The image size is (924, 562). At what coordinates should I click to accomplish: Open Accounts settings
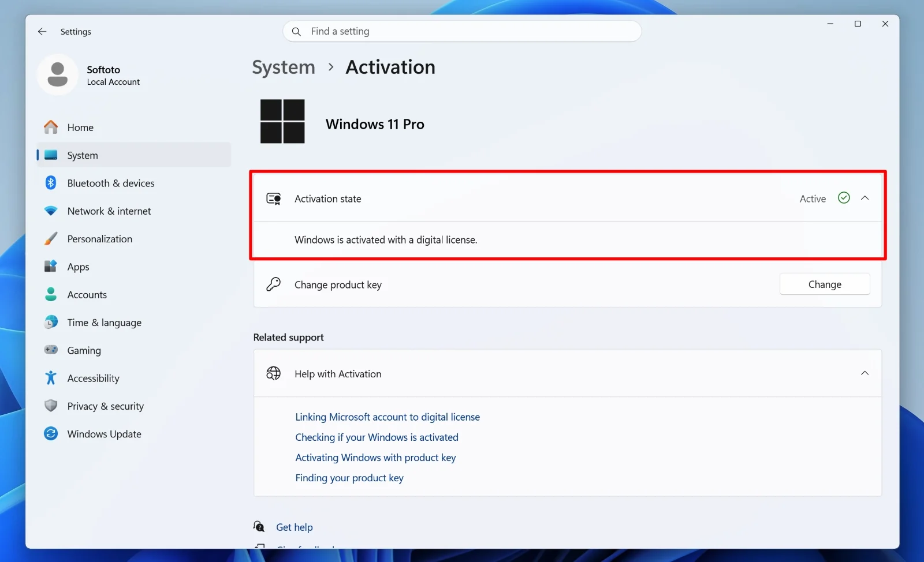pos(134,294)
